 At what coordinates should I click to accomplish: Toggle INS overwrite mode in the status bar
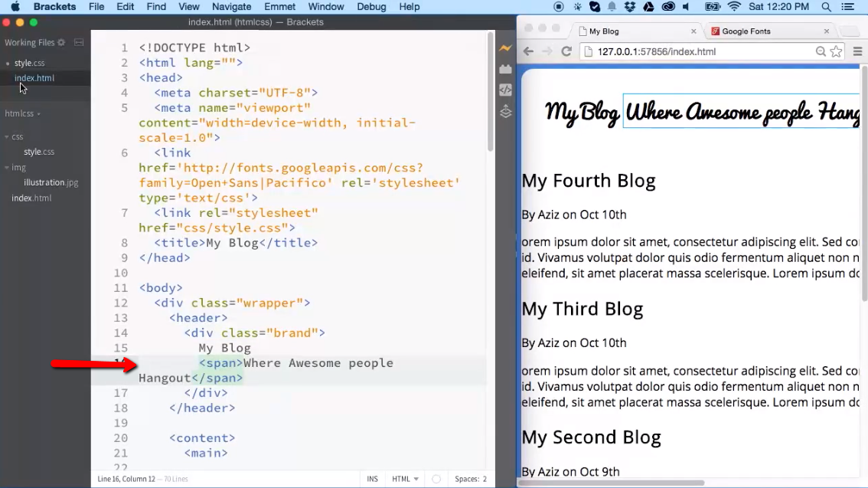tap(373, 478)
